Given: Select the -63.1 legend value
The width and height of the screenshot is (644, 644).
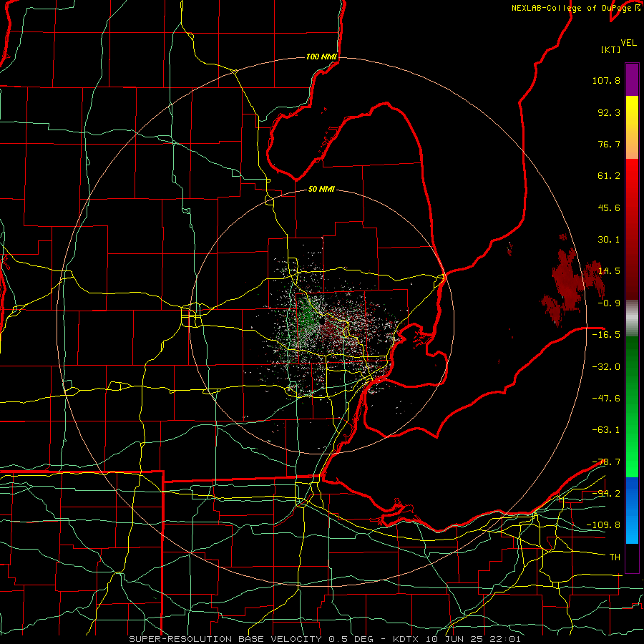Looking at the screenshot, I should pyautogui.click(x=606, y=430).
